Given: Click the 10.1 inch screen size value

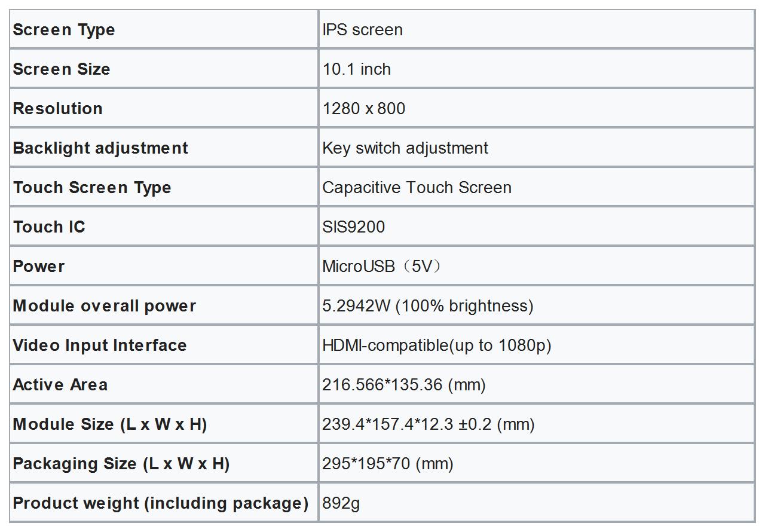Looking at the screenshot, I should (x=357, y=69).
